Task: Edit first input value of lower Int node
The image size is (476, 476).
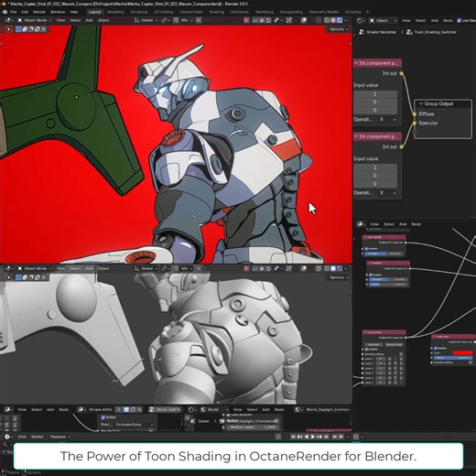Action: point(375,168)
